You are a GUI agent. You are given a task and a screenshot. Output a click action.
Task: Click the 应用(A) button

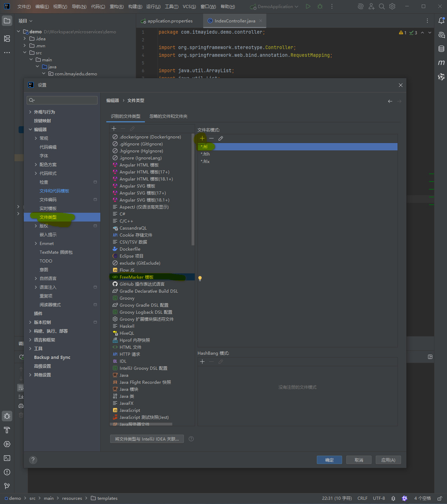(388, 460)
